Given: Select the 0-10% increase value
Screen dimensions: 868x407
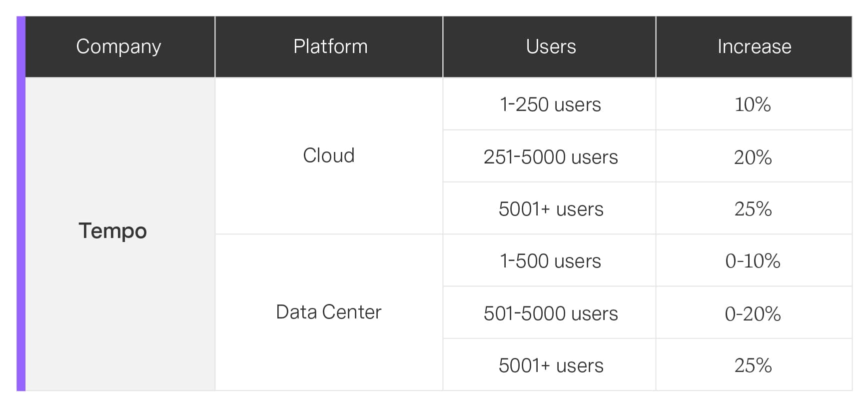Looking at the screenshot, I should point(753,261).
